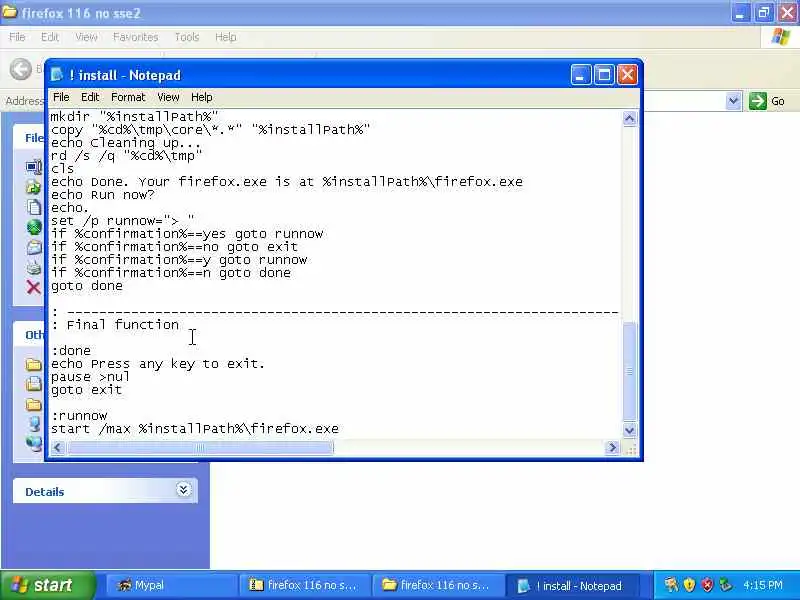Open Explorer View menu
Image resolution: width=800 pixels, height=600 pixels.
[86, 37]
